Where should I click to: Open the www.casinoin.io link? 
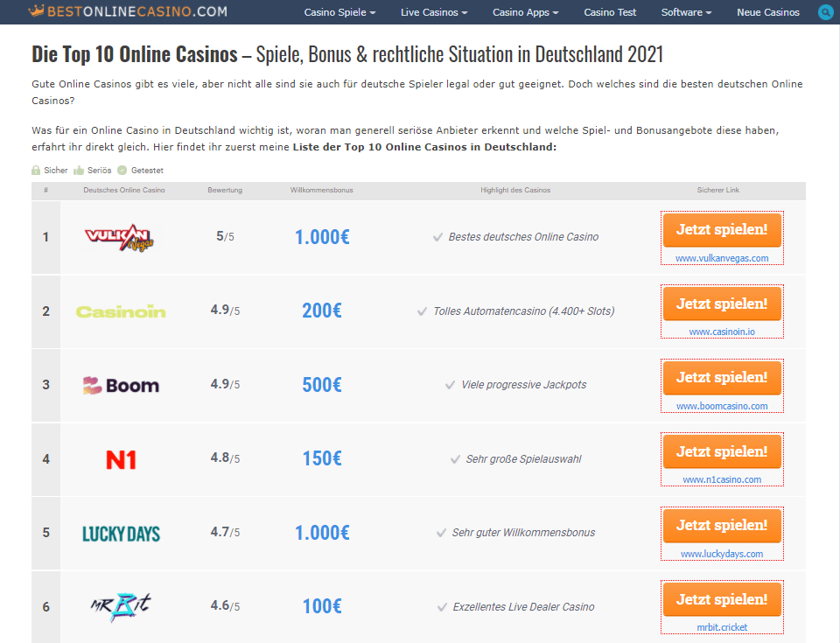[x=722, y=332]
